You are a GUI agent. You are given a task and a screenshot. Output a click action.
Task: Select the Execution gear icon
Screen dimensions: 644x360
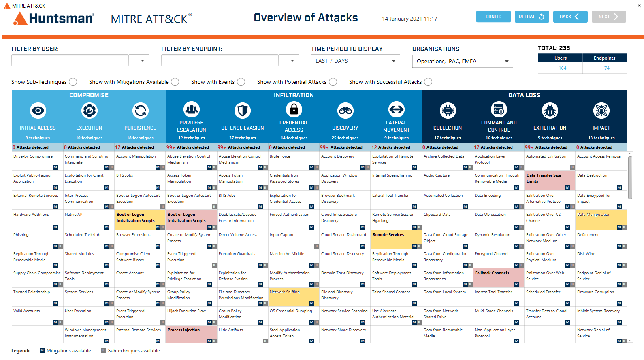[89, 111]
